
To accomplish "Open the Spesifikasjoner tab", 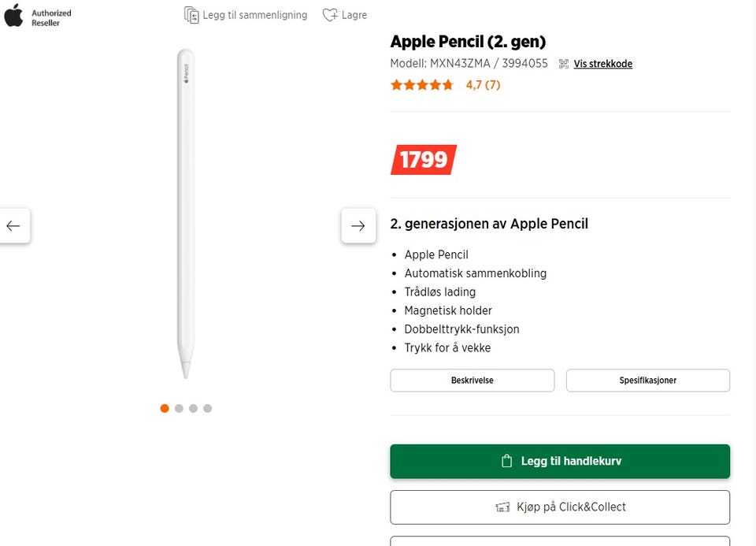I will (647, 381).
